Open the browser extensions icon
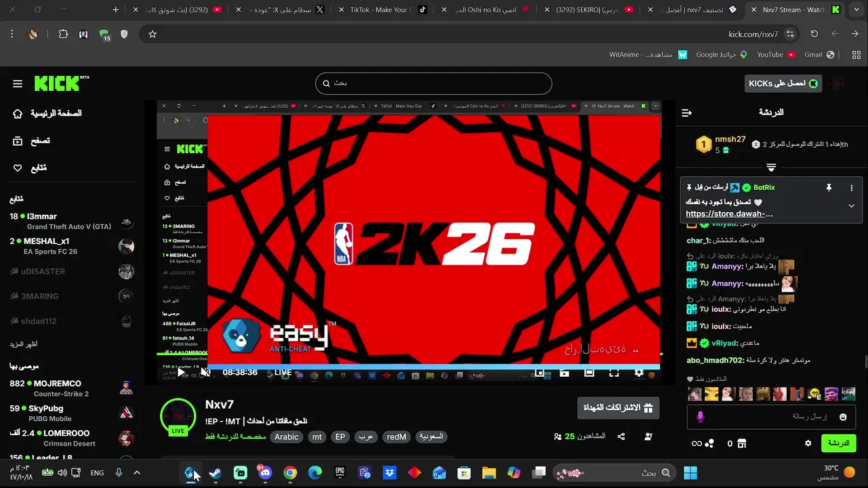 pyautogui.click(x=63, y=34)
